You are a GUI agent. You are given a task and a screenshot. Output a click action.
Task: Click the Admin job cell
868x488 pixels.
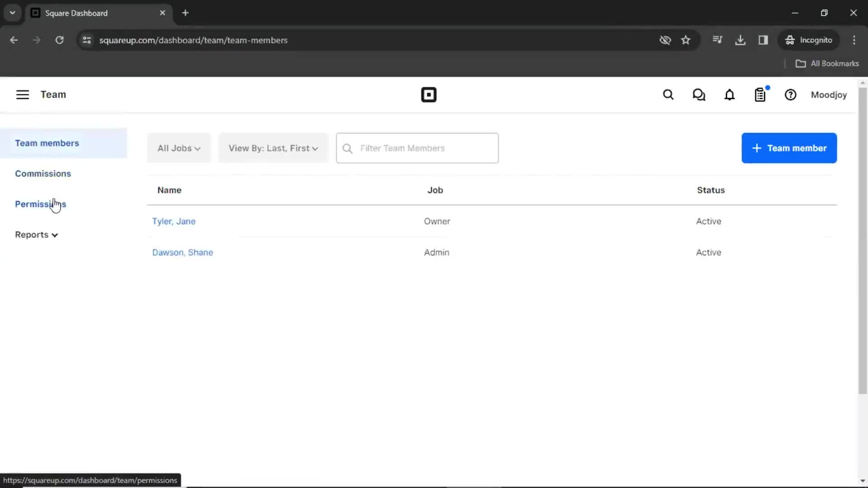(x=437, y=253)
